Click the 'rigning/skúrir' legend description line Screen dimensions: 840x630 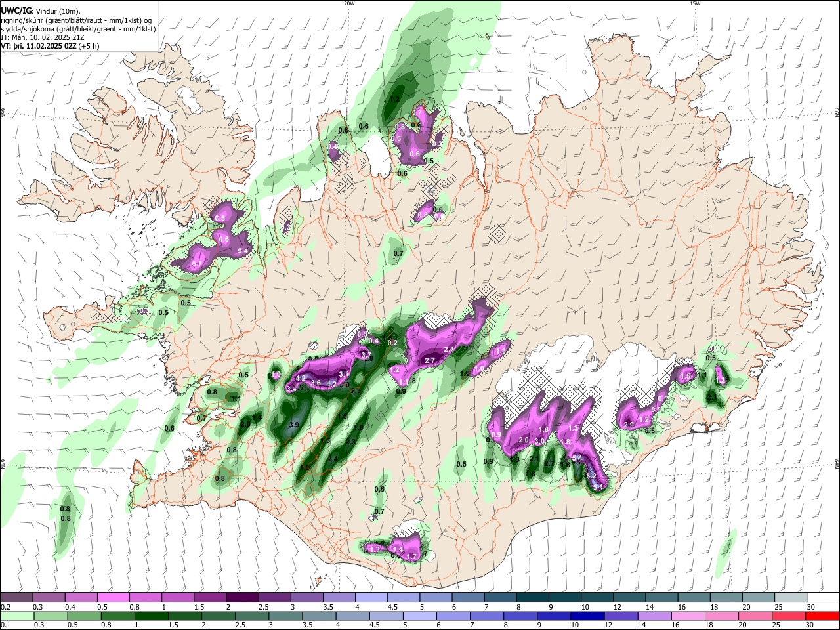[x=78, y=20]
